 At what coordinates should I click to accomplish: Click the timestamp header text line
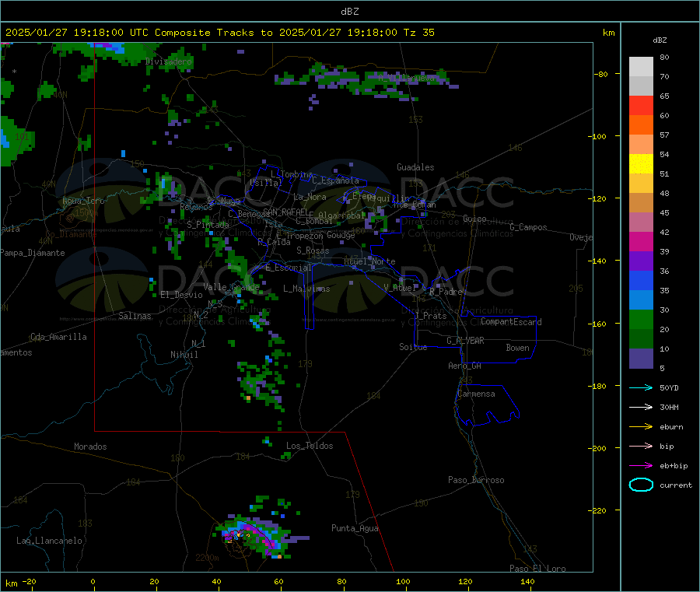pos(219,33)
